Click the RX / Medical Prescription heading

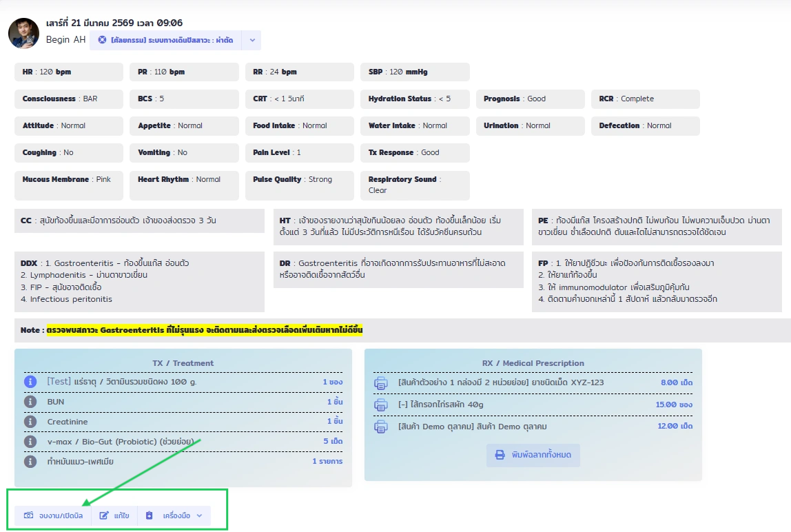pyautogui.click(x=533, y=363)
